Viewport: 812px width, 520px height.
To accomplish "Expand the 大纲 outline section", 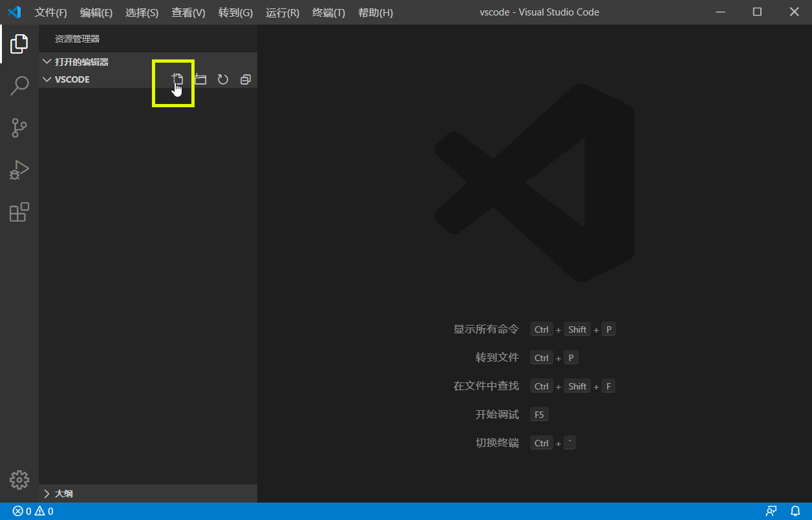I will [148, 494].
